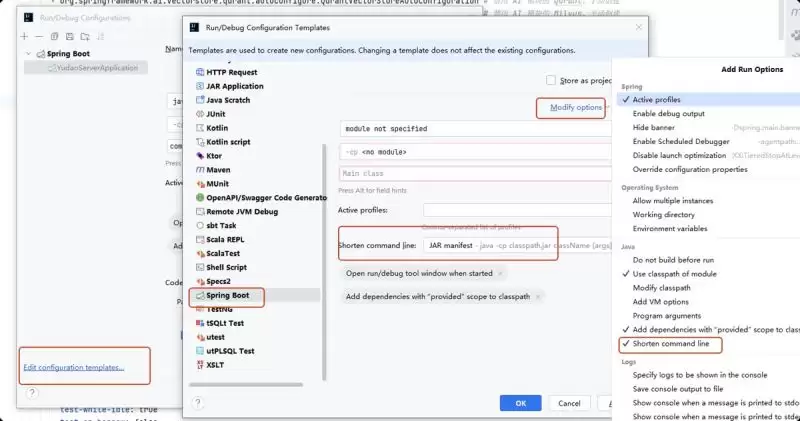Click the Kotlin template icon
The width and height of the screenshot is (800, 421).
click(200, 128)
